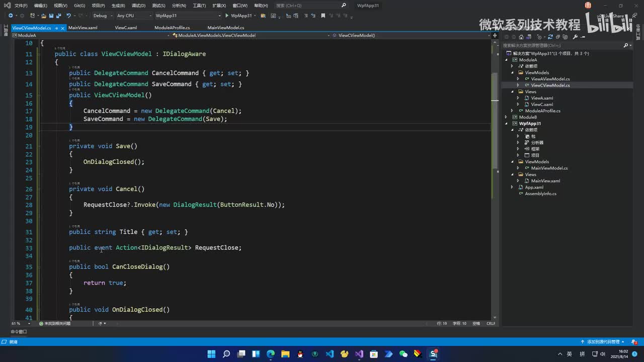Click the 英 input language indicator
The width and height of the screenshot is (644, 362).
tap(570, 354)
